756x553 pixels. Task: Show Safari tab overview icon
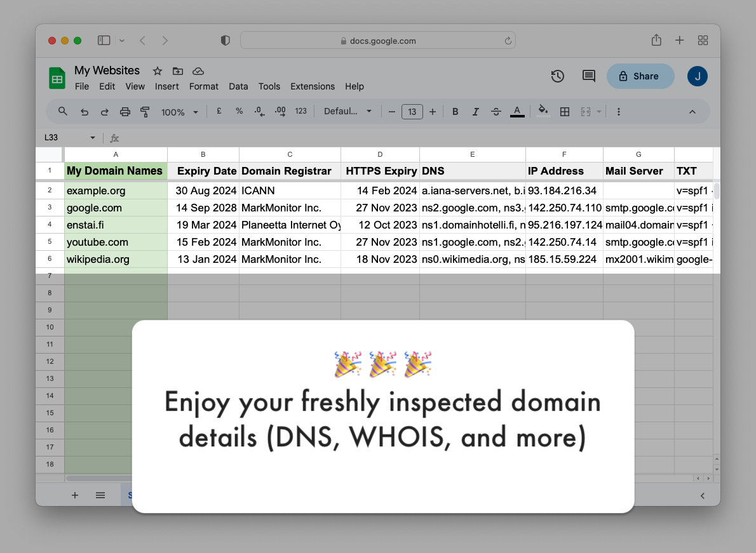703,41
